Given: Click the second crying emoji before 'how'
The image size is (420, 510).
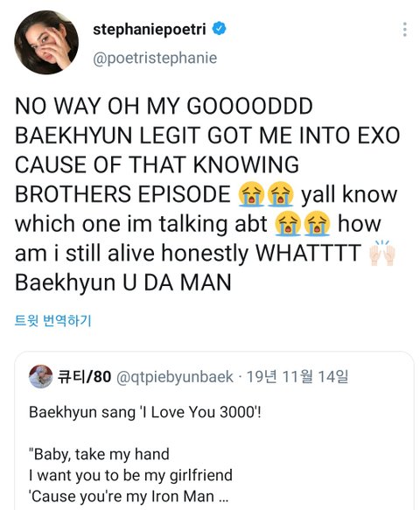Looking at the screenshot, I should [318, 223].
